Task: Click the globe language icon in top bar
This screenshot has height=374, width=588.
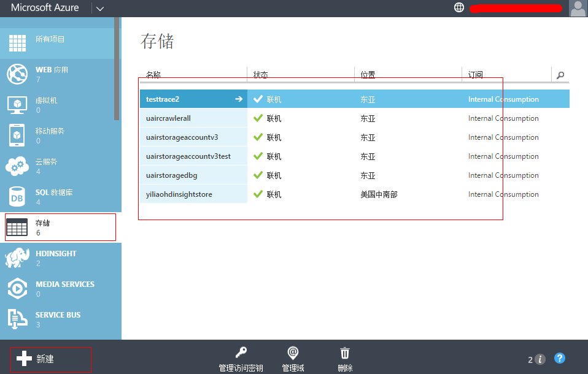Action: coord(458,8)
